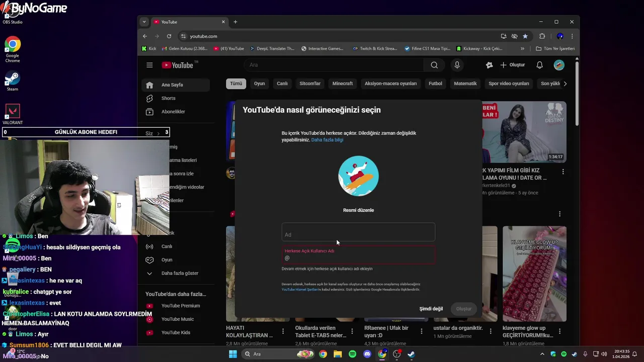Image resolution: width=644 pixels, height=362 pixels.
Task: Open the keyboard glow up video thumbnail
Action: tap(534, 274)
